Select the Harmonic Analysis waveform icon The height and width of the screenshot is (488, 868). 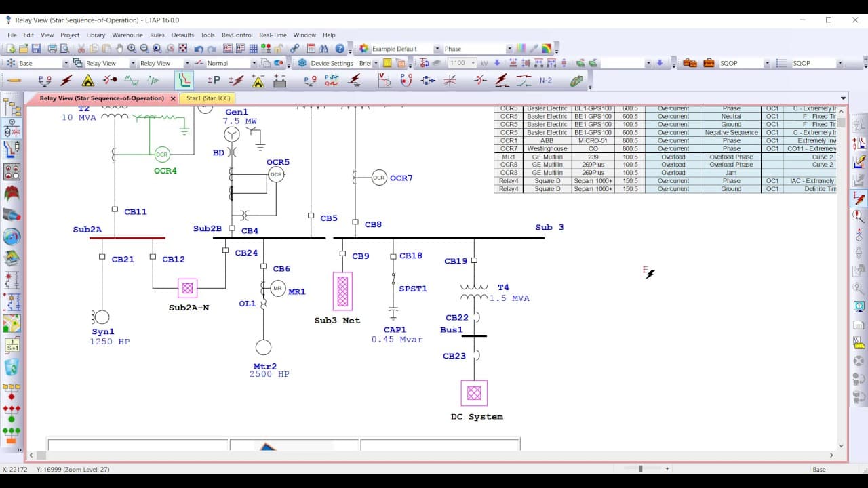[131, 81]
